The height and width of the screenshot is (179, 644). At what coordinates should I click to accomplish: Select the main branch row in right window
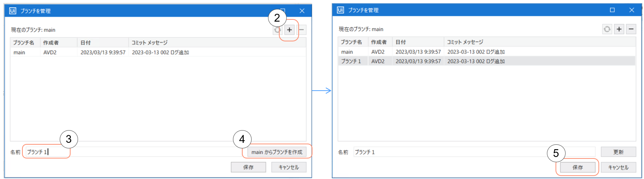[x=487, y=51]
